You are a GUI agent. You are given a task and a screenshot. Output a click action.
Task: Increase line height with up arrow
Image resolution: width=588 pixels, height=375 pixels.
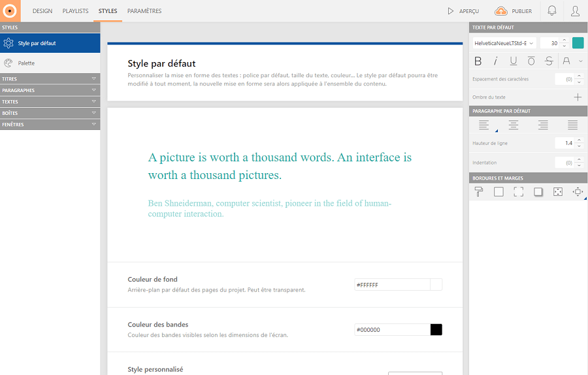579,140
